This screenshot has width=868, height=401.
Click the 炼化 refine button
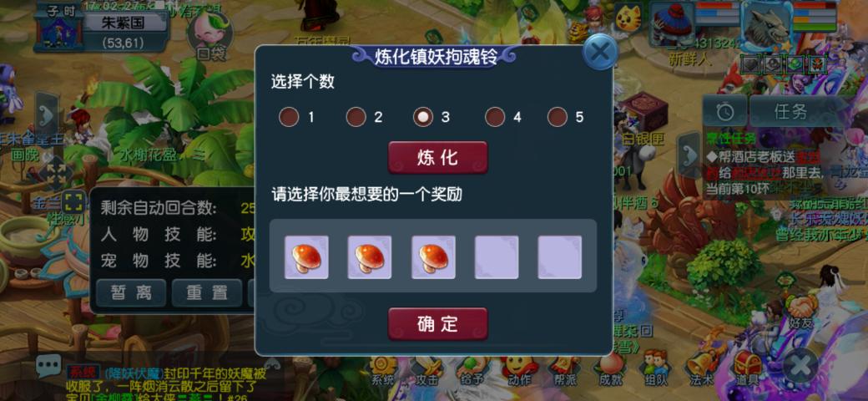pyautogui.click(x=438, y=157)
